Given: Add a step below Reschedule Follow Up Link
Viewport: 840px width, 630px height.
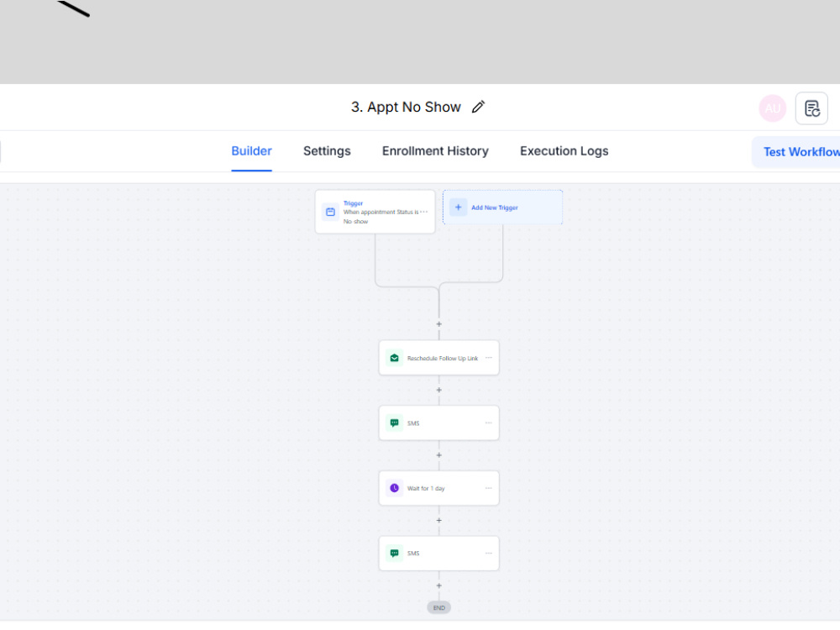Looking at the screenshot, I should [438, 390].
